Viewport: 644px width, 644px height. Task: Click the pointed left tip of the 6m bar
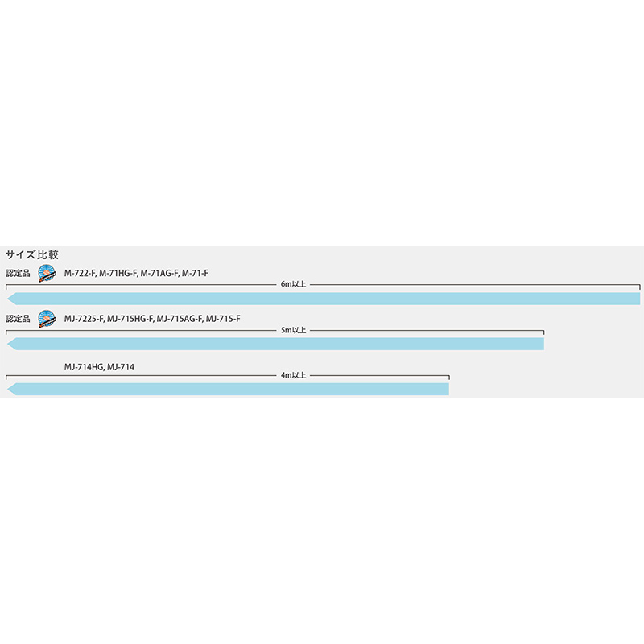point(10,299)
